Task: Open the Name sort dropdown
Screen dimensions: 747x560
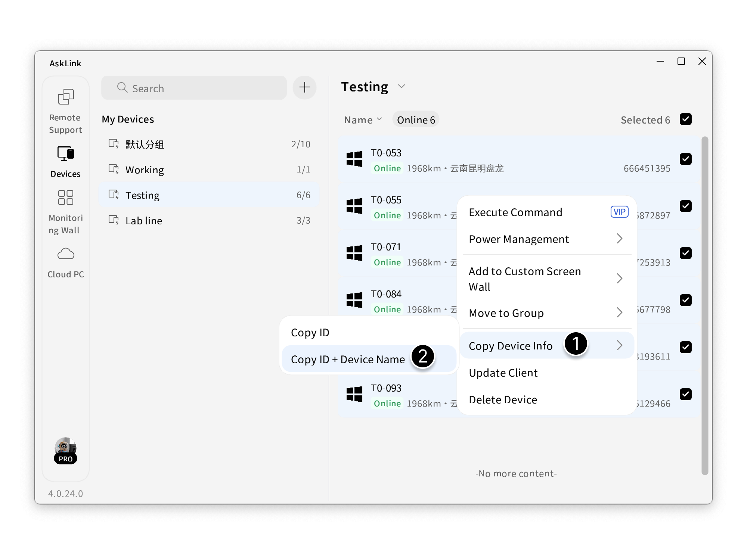Action: (x=363, y=120)
